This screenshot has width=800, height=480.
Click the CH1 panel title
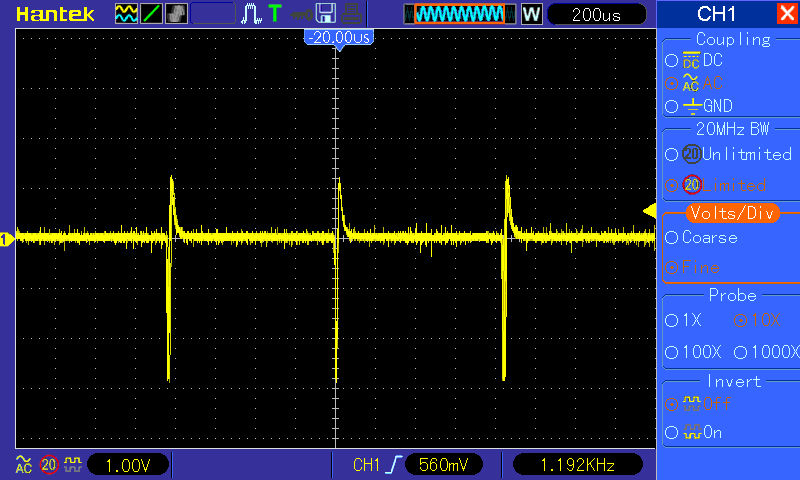coord(716,14)
